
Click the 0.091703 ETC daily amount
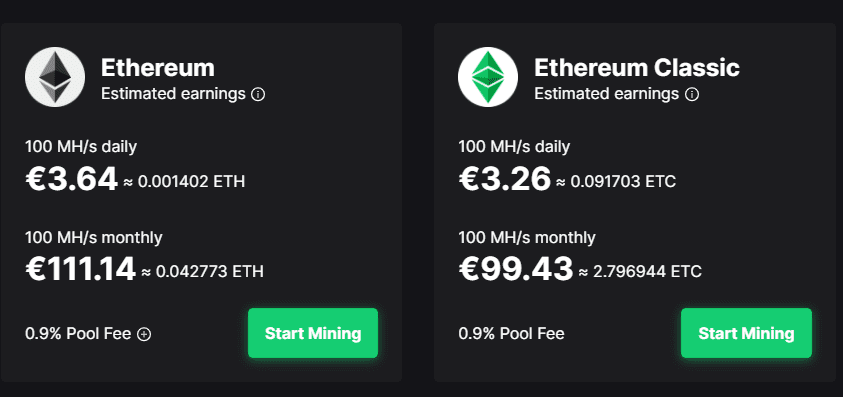623,182
